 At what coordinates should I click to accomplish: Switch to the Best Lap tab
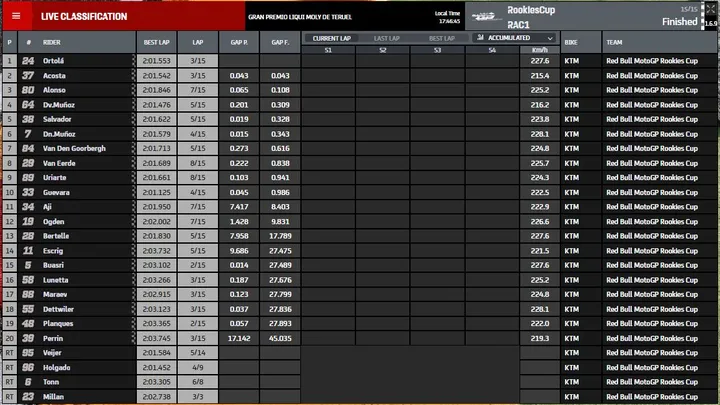tap(441, 39)
